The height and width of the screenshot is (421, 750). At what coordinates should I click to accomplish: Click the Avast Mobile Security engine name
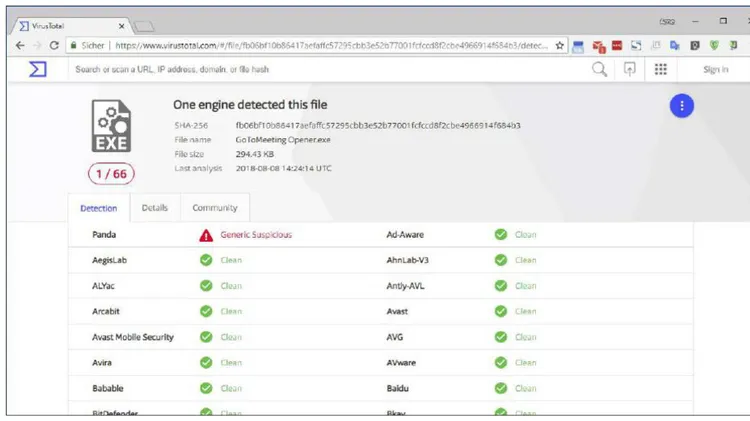(x=132, y=337)
